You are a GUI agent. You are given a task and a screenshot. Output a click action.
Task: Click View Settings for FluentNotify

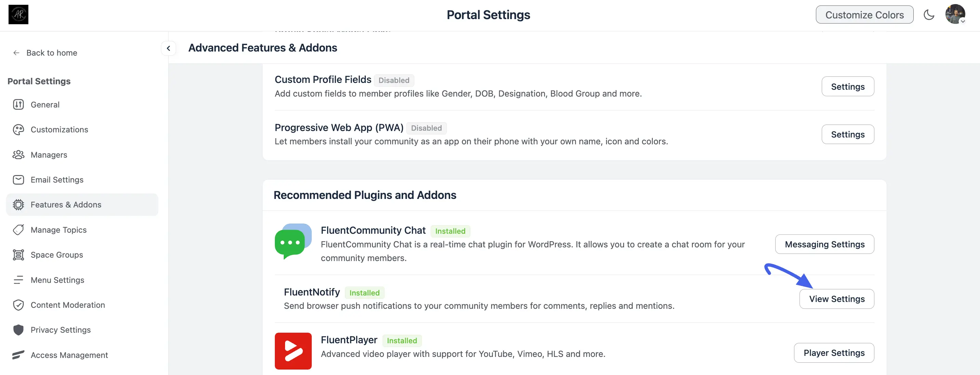click(836, 299)
